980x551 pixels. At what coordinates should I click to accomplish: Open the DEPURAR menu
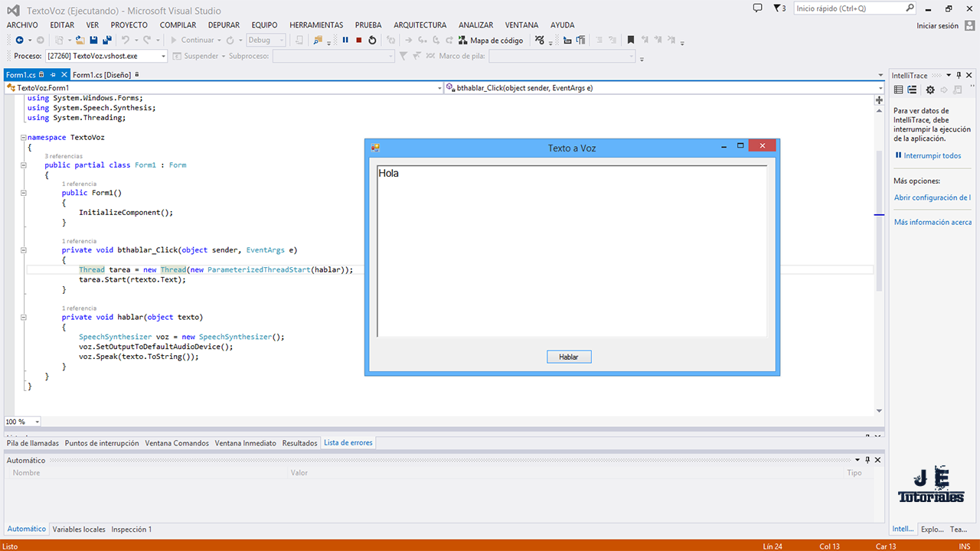[x=224, y=25]
